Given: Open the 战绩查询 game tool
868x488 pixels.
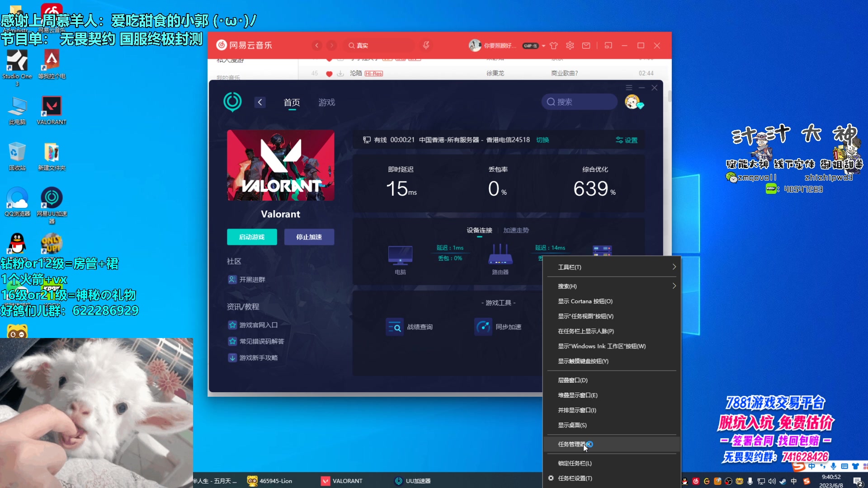Looking at the screenshot, I should tap(409, 327).
